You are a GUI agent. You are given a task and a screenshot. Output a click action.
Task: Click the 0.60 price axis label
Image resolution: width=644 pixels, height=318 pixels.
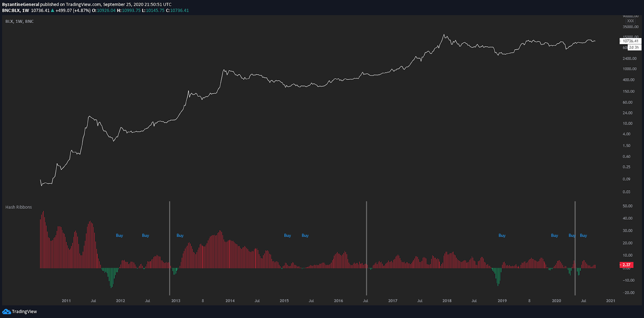(627, 157)
